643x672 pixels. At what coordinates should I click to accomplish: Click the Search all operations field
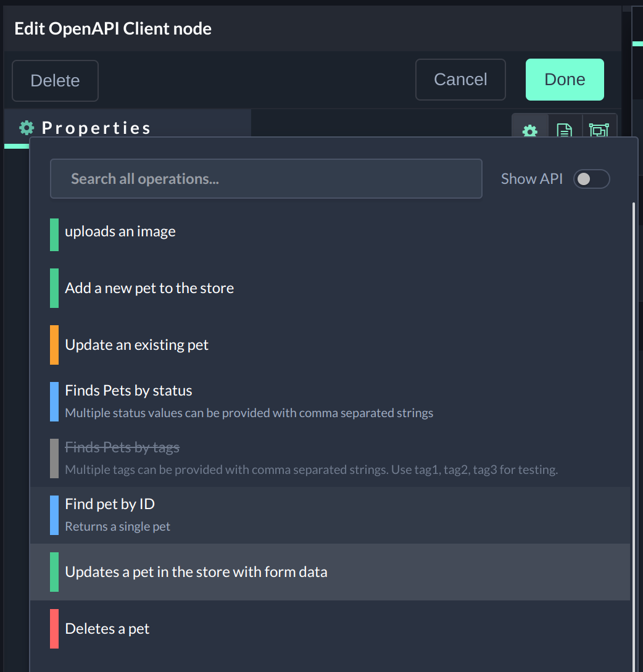[x=266, y=179]
